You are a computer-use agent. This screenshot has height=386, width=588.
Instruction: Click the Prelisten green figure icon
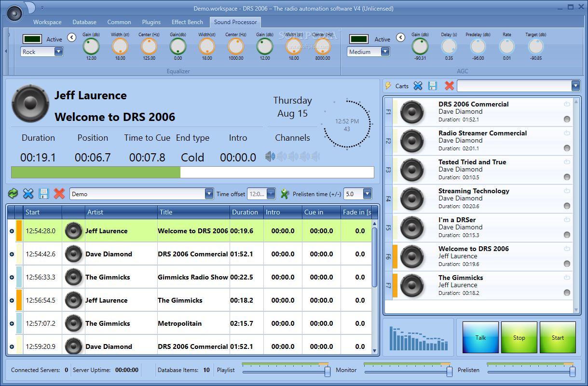[x=285, y=194]
